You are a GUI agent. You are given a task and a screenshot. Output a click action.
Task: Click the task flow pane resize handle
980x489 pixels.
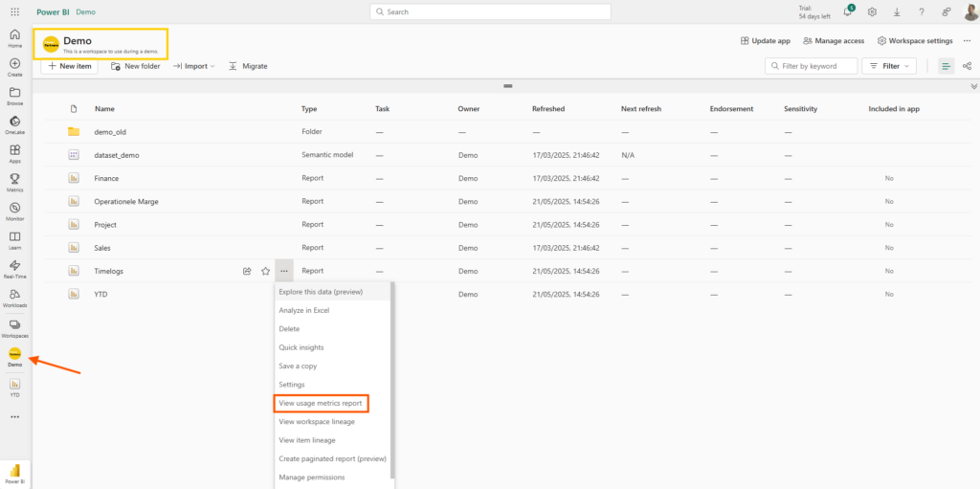(x=508, y=86)
